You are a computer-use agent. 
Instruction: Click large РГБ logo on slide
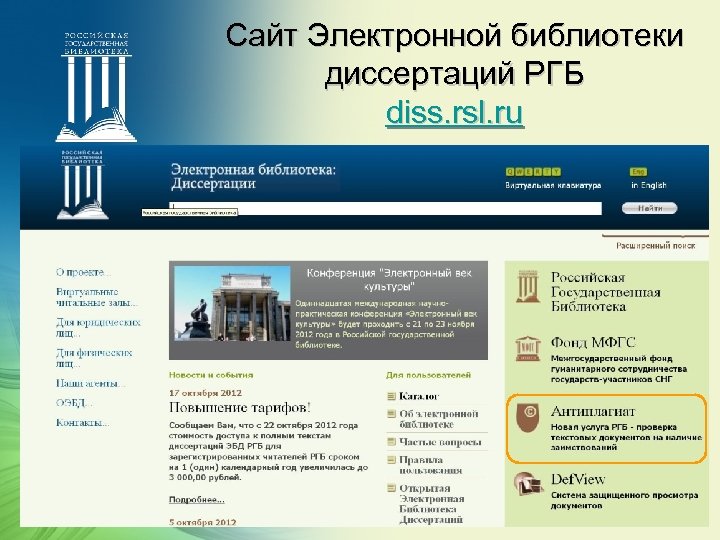pyautogui.click(x=96, y=86)
